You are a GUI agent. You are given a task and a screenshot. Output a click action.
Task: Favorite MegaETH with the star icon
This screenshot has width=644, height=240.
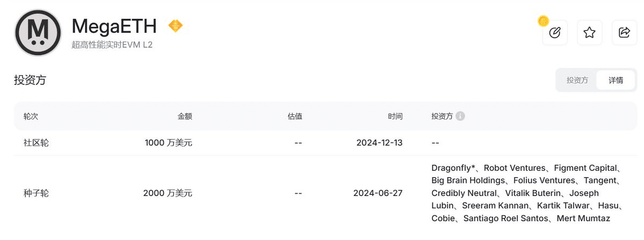[x=589, y=32]
